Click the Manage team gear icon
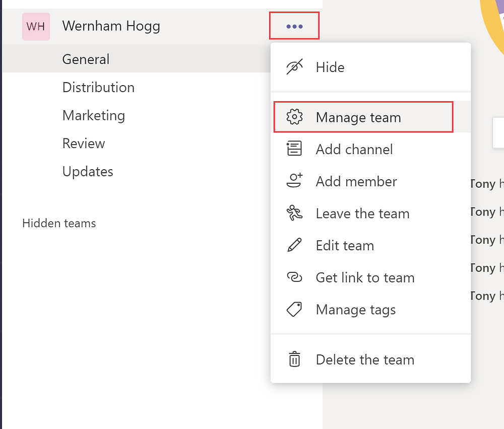 294,116
